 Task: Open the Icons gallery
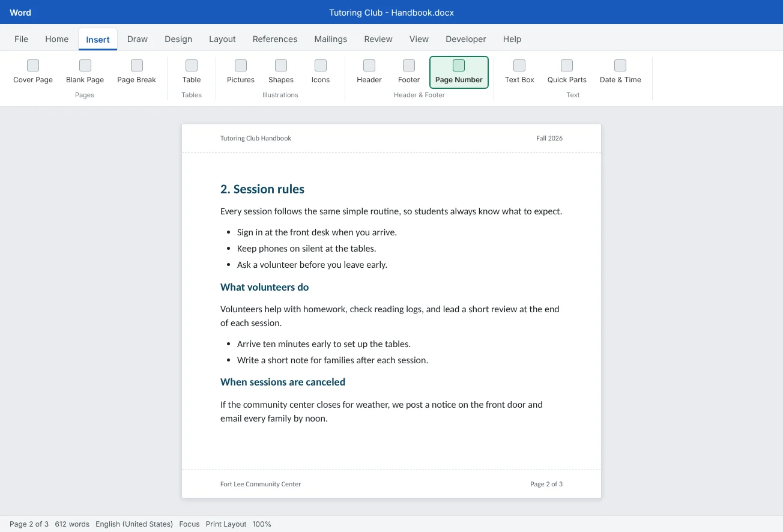[x=321, y=72]
